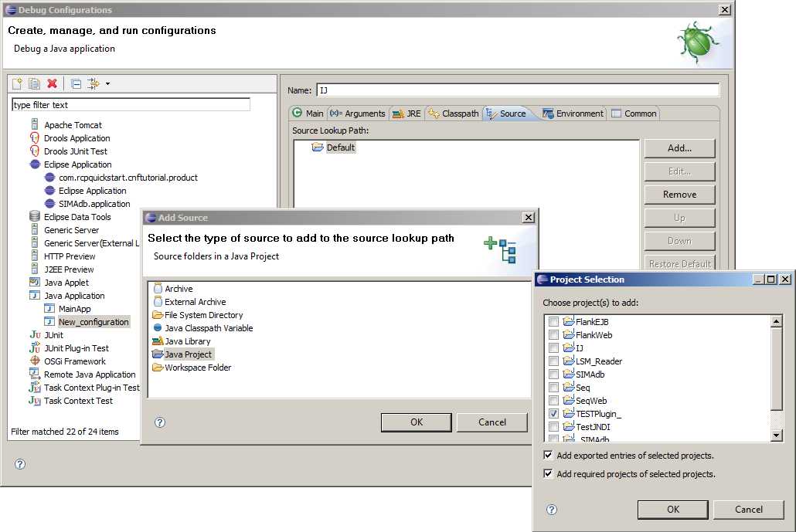The image size is (796, 532).
Task: Switch to the Main tab
Action: click(x=308, y=113)
